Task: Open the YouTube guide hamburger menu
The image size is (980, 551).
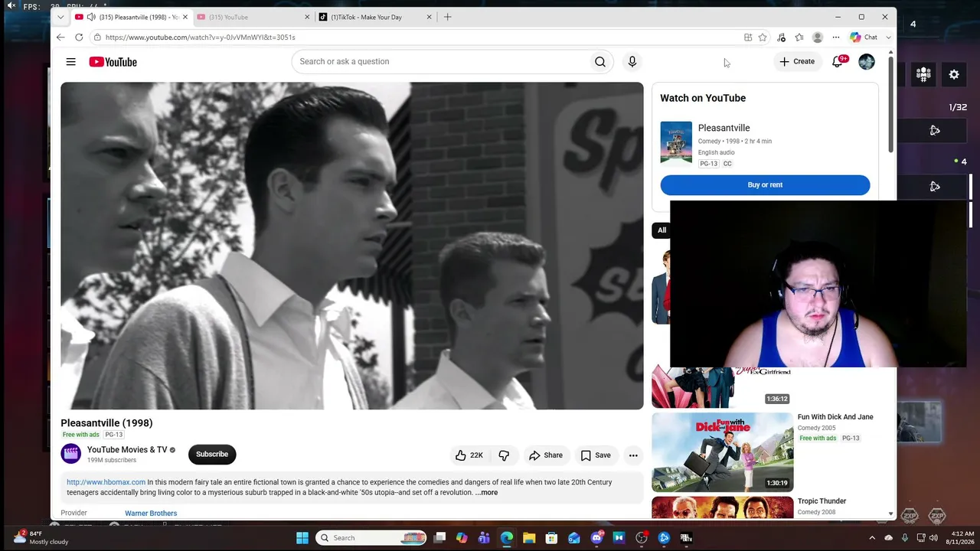Action: tap(70, 62)
